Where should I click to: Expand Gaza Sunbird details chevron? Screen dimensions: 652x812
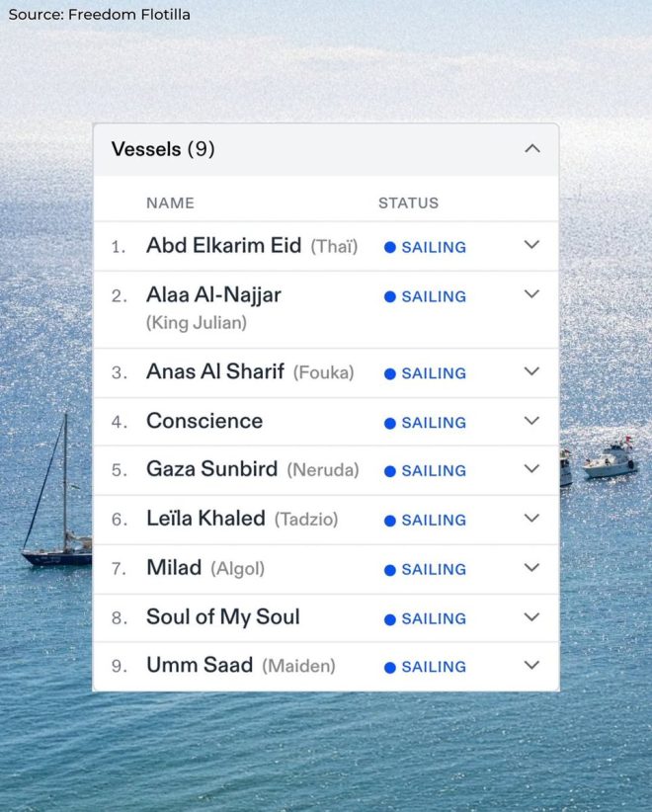pos(531,469)
